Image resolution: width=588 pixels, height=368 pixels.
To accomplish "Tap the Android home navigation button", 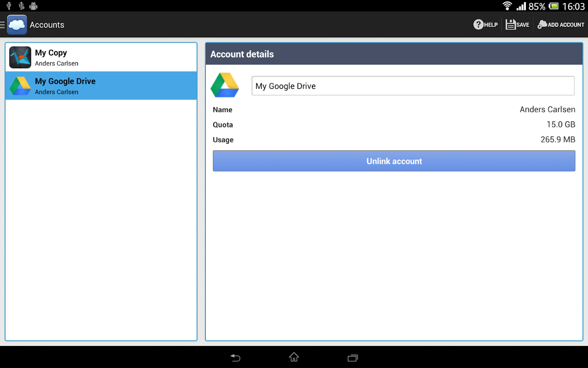I will 294,357.
